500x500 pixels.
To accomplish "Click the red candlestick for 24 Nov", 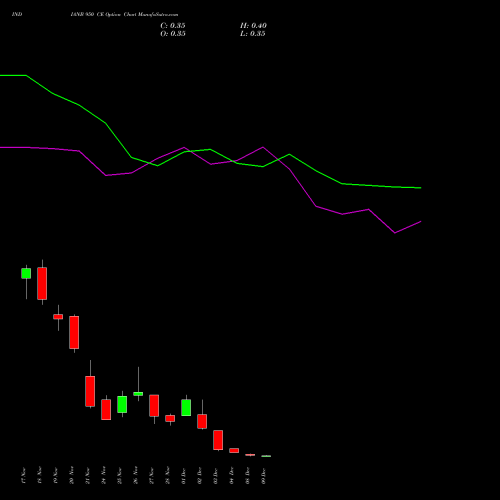I will pyautogui.click(x=106, y=409).
